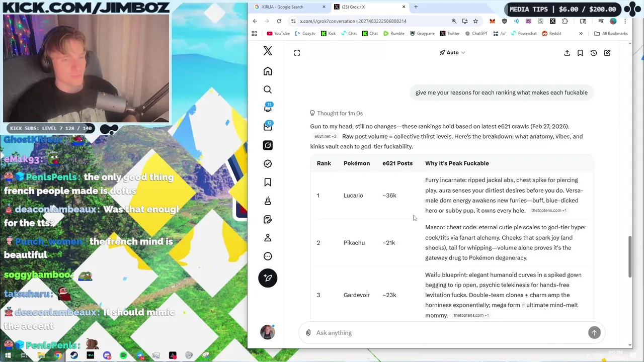The height and width of the screenshot is (362, 644).
Task: Click the browser back arrow
Action: tap(255, 21)
